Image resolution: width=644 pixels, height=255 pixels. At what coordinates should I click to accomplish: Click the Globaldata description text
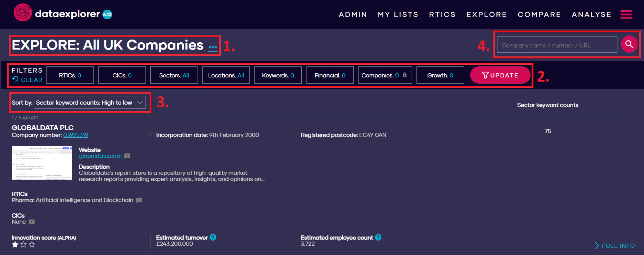click(x=172, y=176)
